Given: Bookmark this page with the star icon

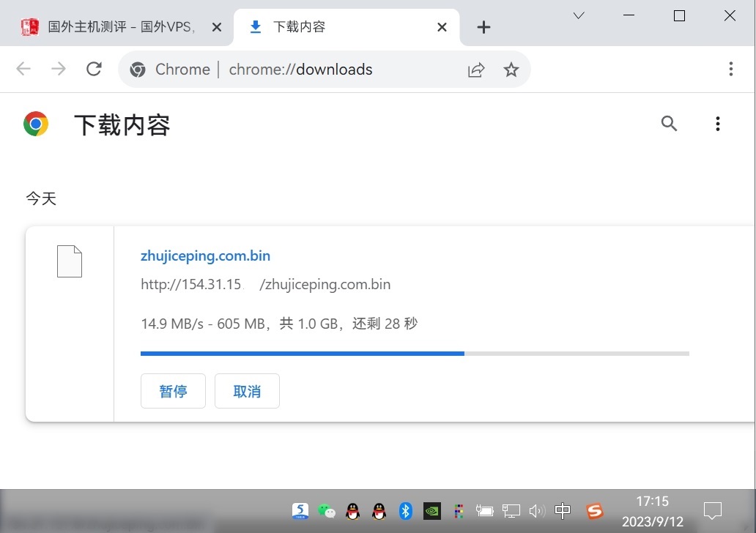Looking at the screenshot, I should (511, 70).
